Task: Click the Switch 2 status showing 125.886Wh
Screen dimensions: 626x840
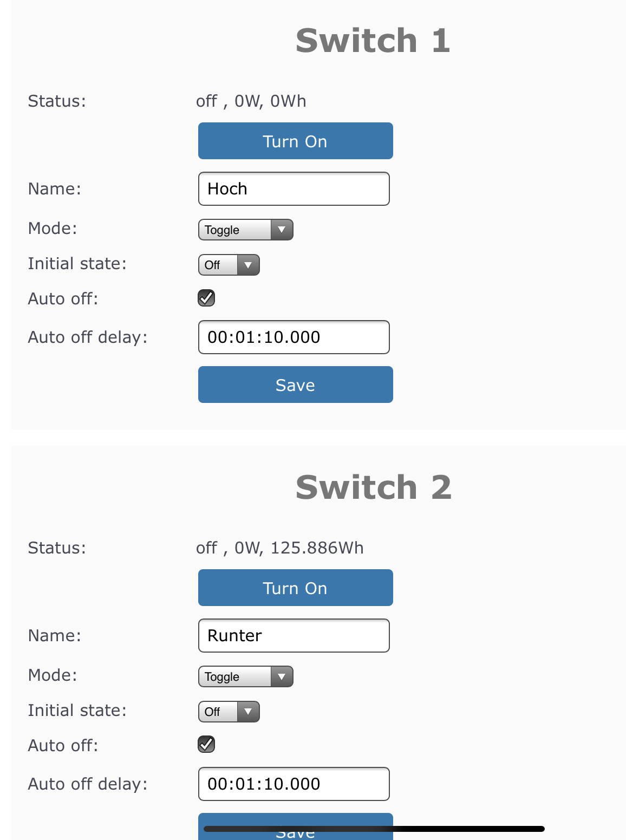Action: [279, 548]
